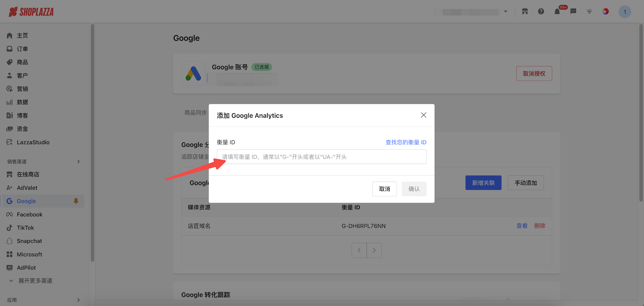Image resolution: width=644 pixels, height=306 pixels.
Task: Click the 店匠域名 table cell
Action: click(x=199, y=226)
